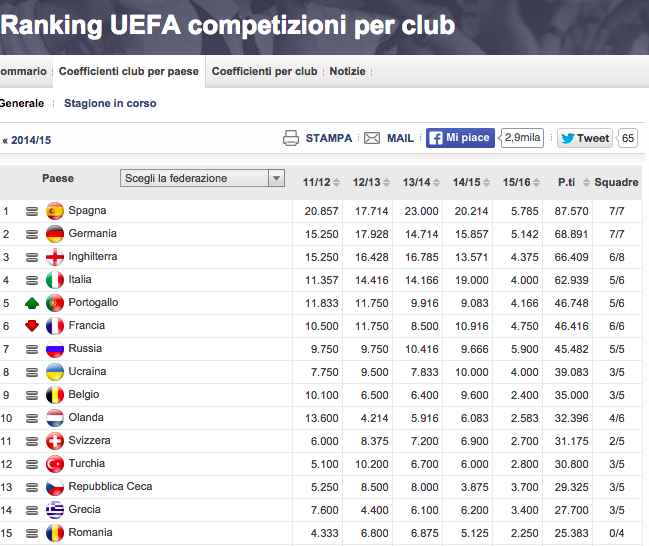Click the Switzerland flag icon

[x=55, y=441]
